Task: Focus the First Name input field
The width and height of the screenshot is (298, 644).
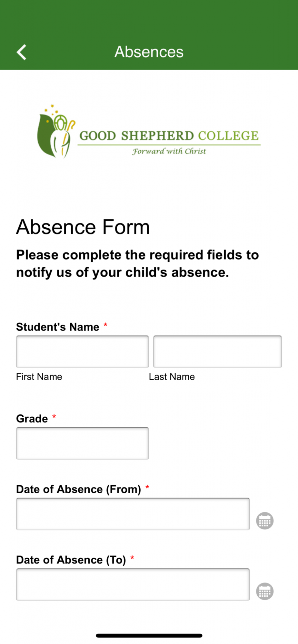Action: click(x=83, y=352)
